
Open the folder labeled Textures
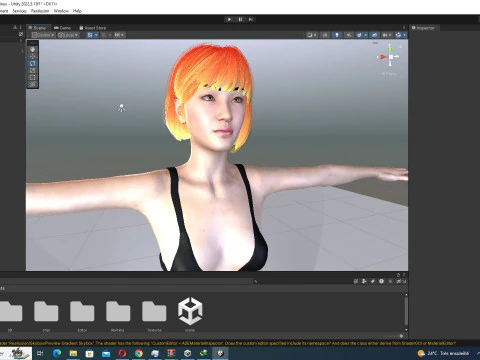coord(154,315)
